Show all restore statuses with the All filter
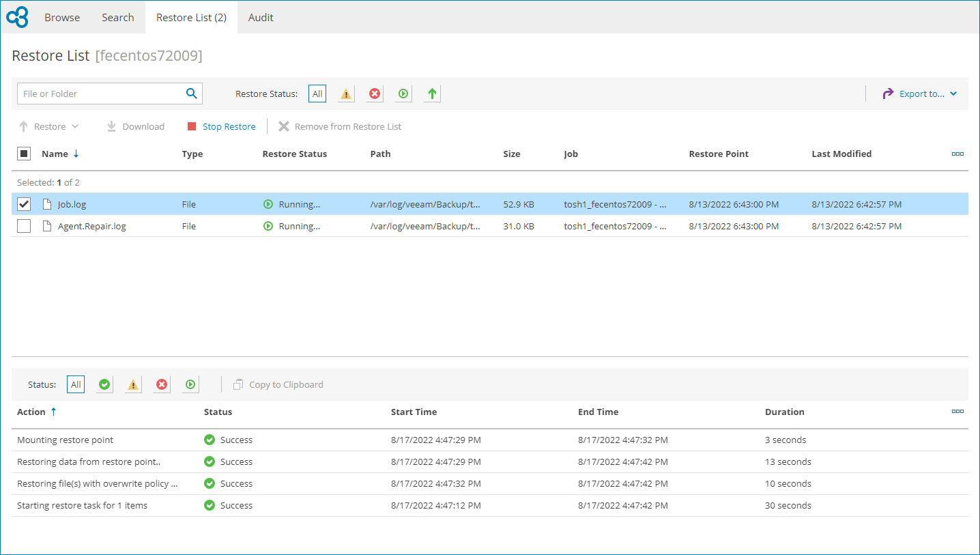 click(x=317, y=94)
